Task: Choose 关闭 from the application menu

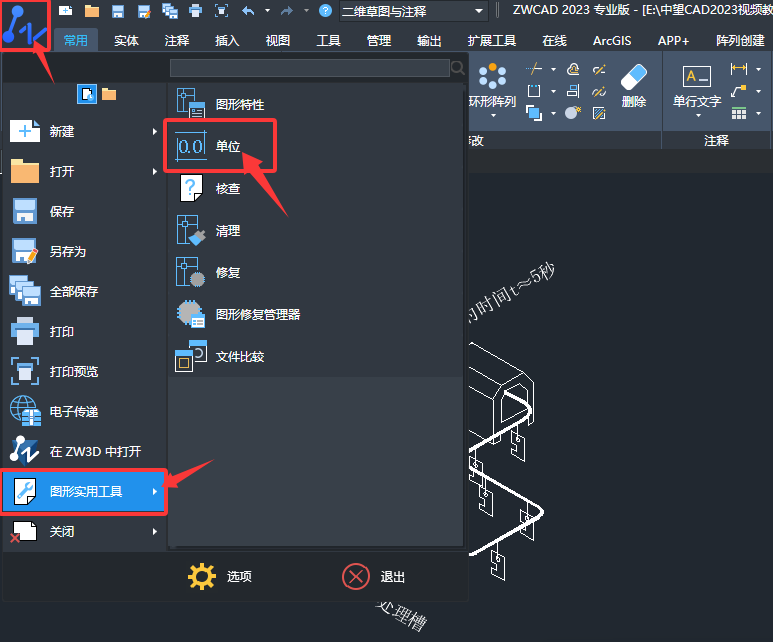Action: point(84,532)
